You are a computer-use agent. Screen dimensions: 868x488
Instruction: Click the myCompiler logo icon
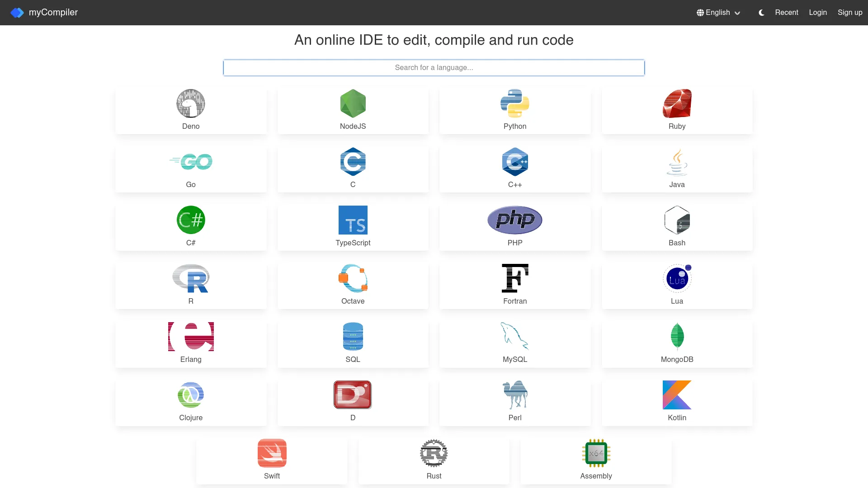coord(17,13)
